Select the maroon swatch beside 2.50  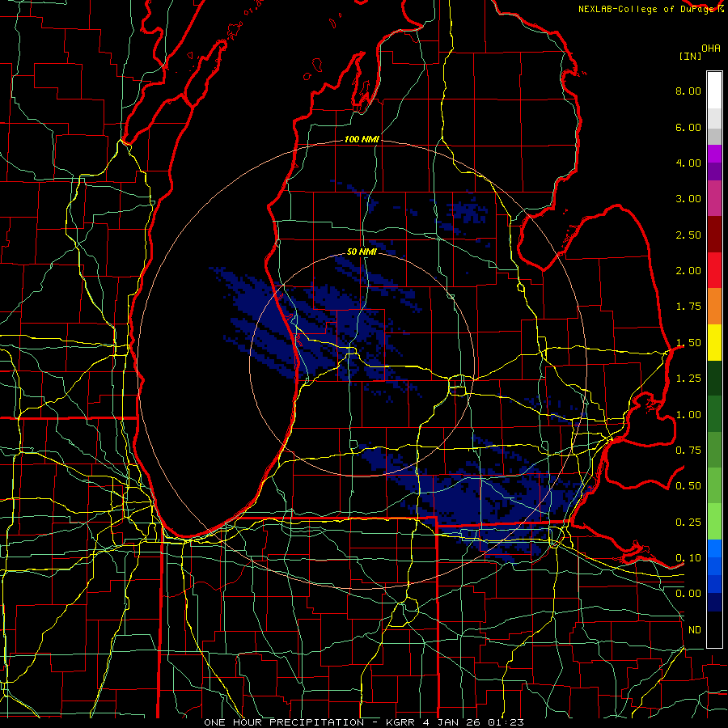(x=714, y=235)
